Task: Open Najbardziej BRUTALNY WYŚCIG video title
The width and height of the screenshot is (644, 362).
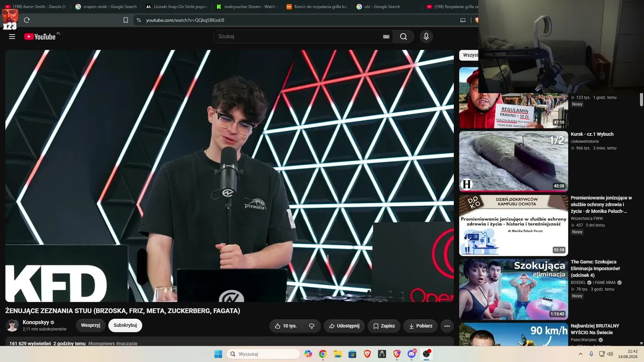Action: [x=595, y=329]
